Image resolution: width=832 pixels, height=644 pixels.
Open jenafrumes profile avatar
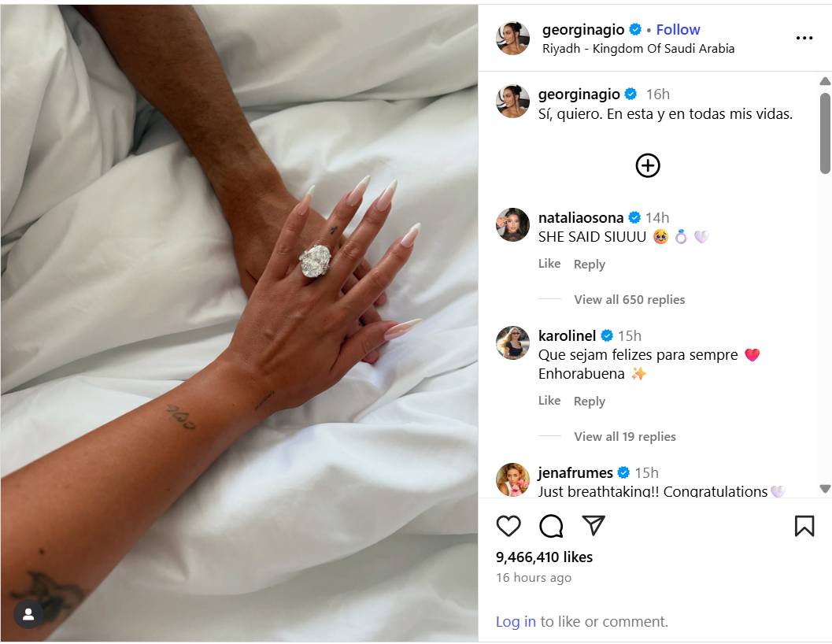pos(512,479)
